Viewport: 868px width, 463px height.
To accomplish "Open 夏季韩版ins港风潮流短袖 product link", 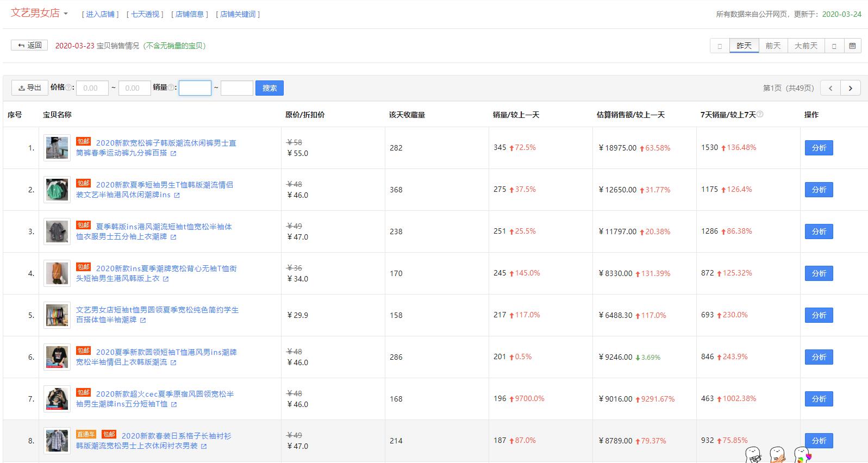I will pos(154,231).
